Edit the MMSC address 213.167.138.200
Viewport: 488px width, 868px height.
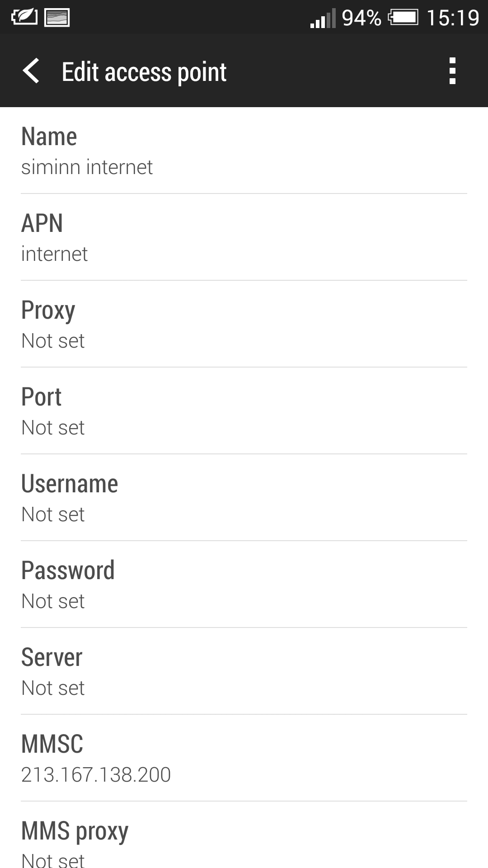pyautogui.click(x=244, y=758)
